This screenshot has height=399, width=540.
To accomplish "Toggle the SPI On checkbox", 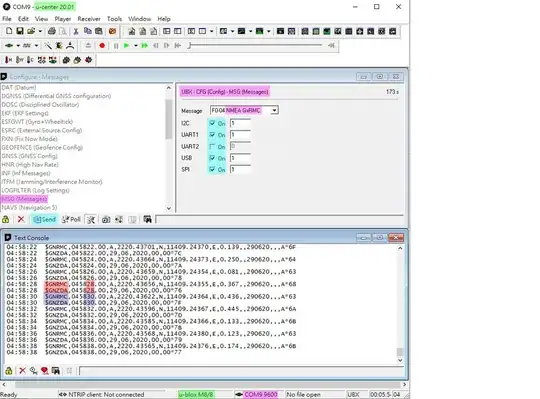I will coord(212,169).
